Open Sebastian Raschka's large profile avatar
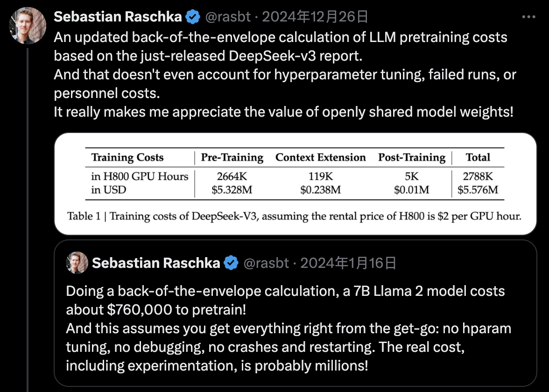Viewport: 549px width, 392px height. tap(28, 25)
